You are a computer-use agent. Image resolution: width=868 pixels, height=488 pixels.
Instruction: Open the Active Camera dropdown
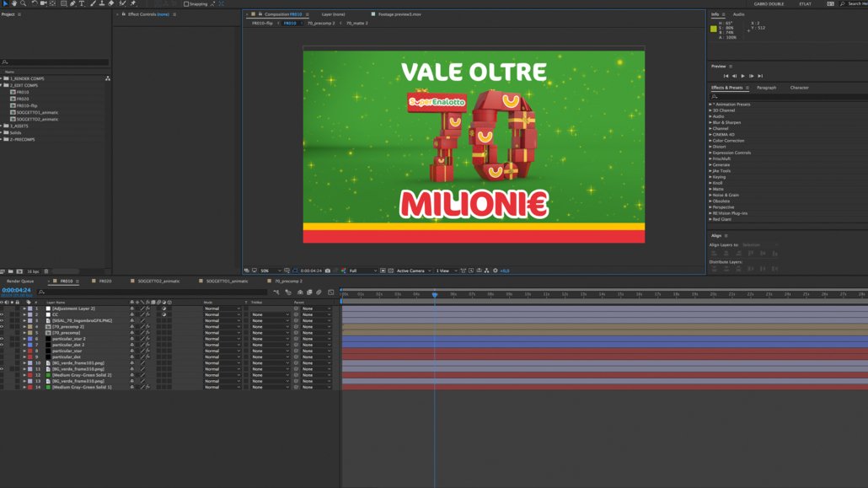414,271
